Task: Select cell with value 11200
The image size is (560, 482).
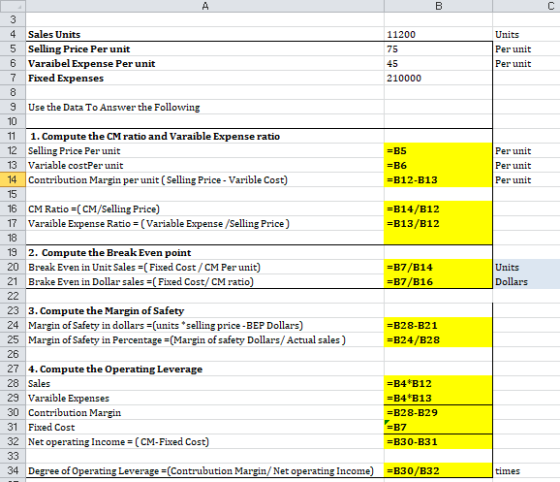Action: (x=439, y=34)
